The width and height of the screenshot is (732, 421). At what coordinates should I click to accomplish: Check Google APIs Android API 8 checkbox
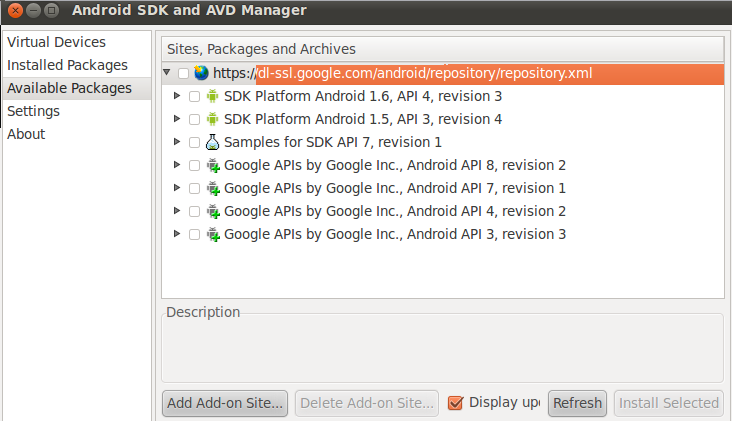tap(194, 166)
